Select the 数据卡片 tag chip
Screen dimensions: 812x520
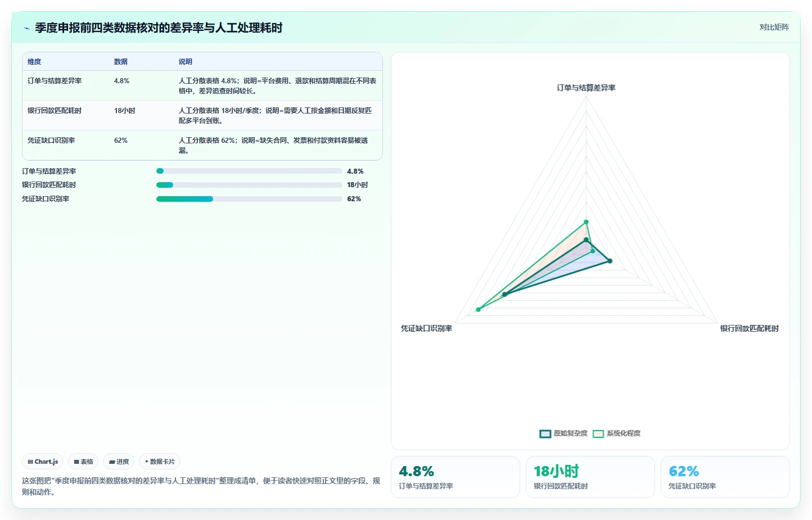(x=160, y=462)
